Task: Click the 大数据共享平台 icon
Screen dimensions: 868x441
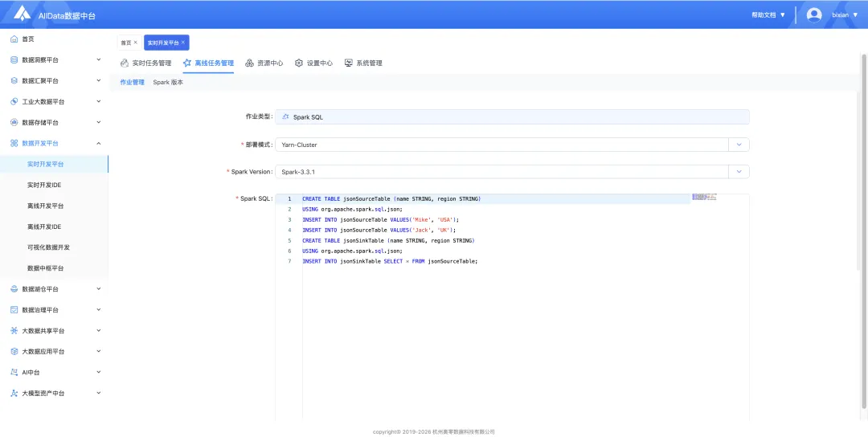Action: pos(14,331)
